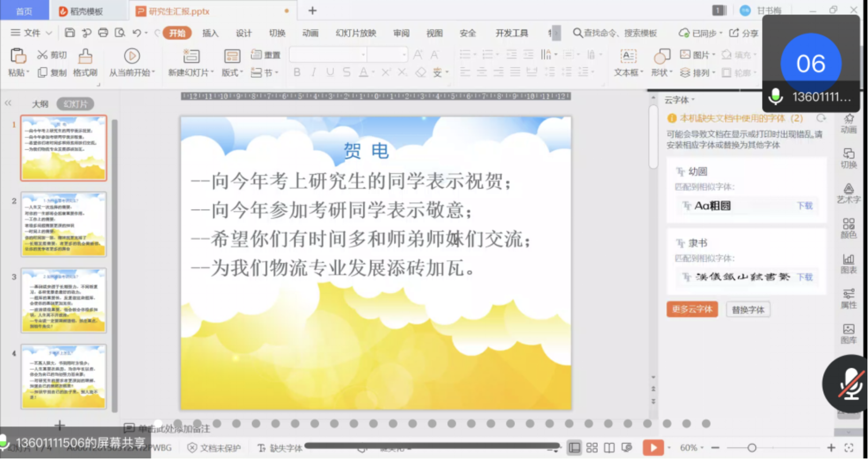Image resolution: width=868 pixels, height=459 pixels.
Task: Click the Replace Fonts (替换字体) button
Action: tap(748, 310)
